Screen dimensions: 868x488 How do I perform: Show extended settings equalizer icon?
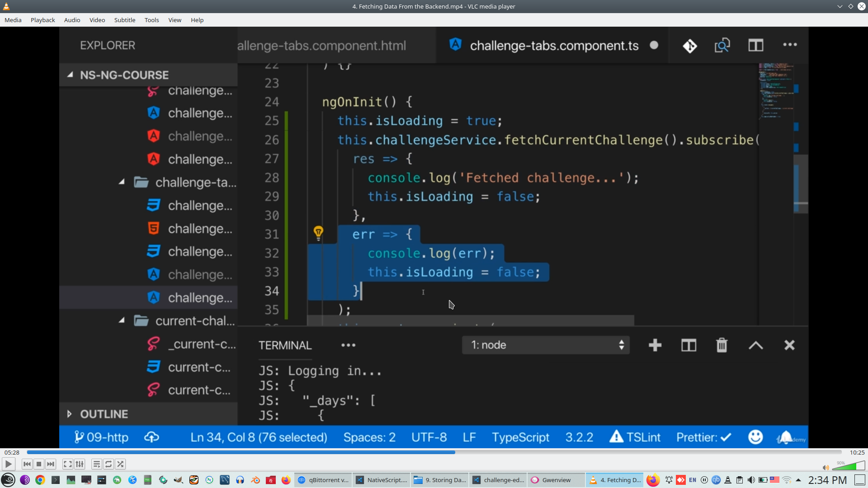coord(80,464)
